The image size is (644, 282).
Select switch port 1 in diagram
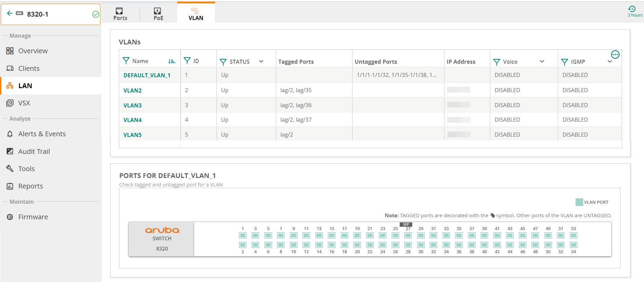[x=243, y=236]
